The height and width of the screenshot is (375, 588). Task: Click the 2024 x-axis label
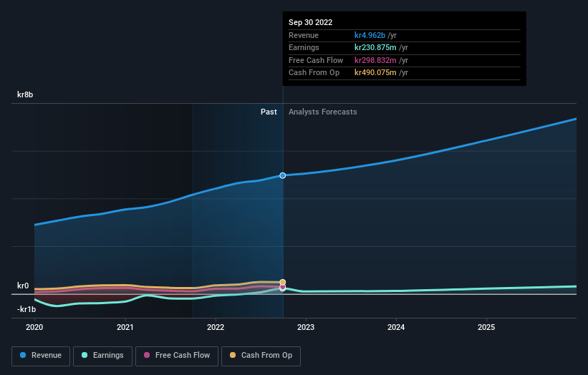pos(396,327)
